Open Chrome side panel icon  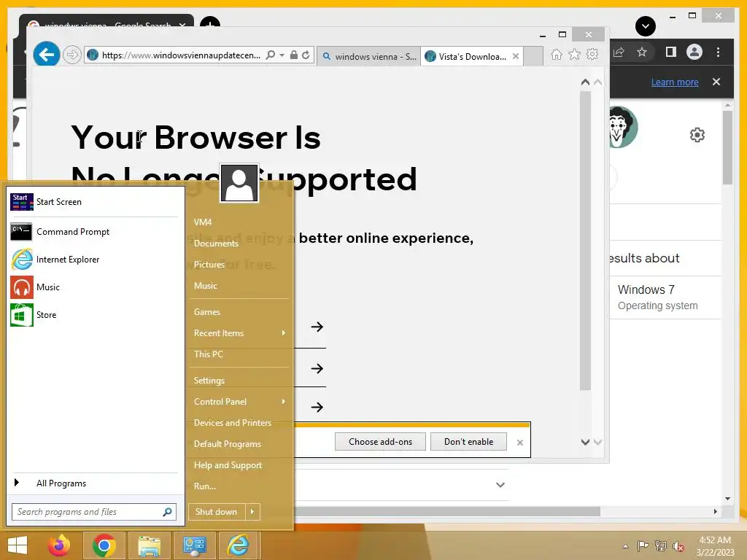(671, 52)
